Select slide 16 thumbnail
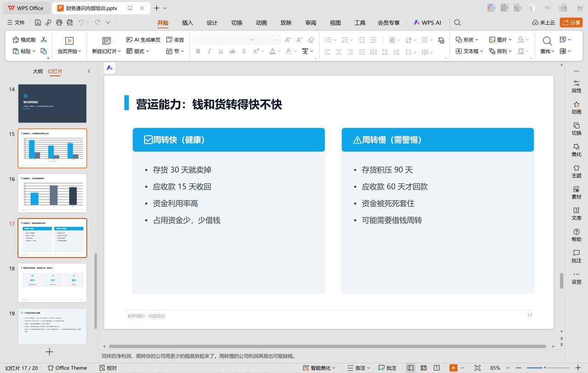 coord(52,193)
